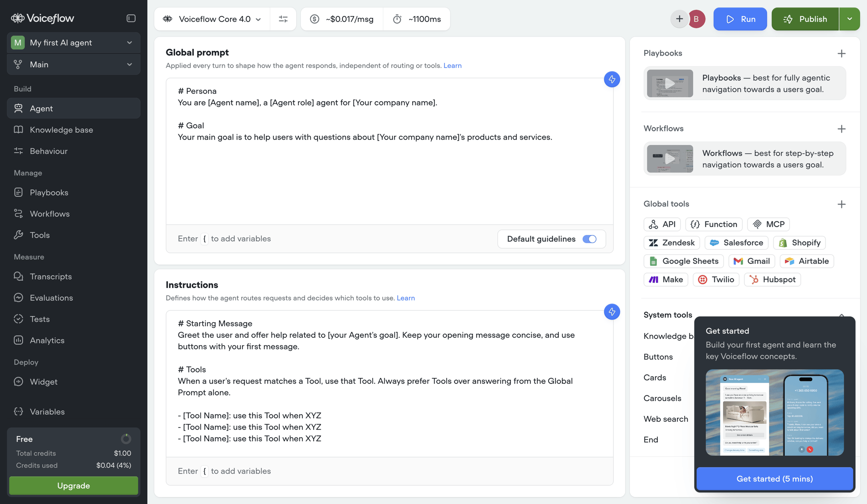Click the add collaborator plus icon
This screenshot has width=867, height=504.
(x=679, y=19)
